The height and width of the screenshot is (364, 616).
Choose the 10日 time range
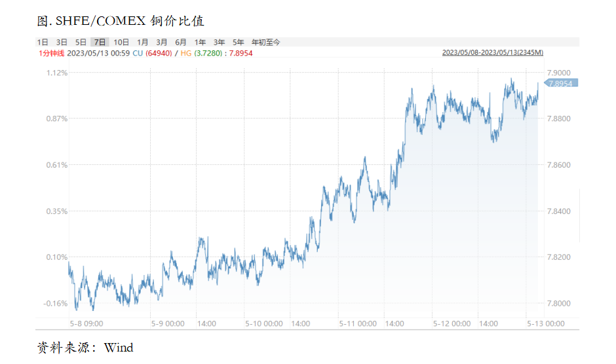tap(121, 42)
